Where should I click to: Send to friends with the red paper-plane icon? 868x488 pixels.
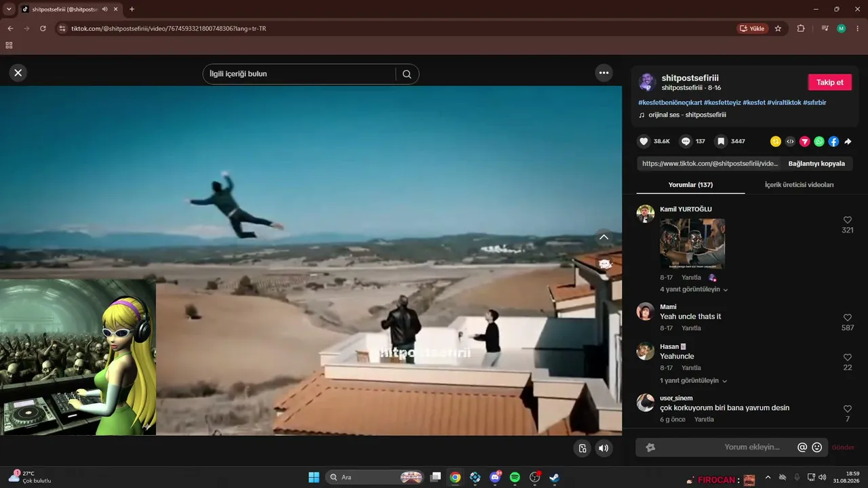tap(805, 142)
